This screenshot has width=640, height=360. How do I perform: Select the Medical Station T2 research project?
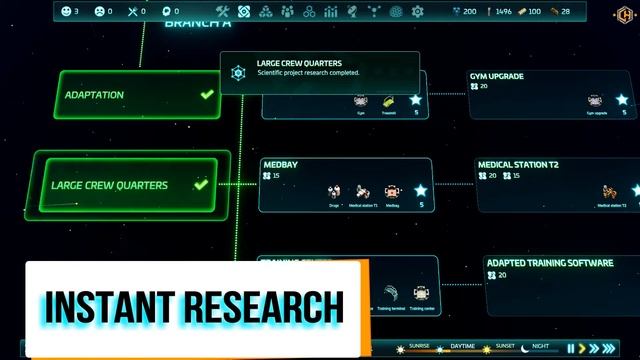pos(558,185)
